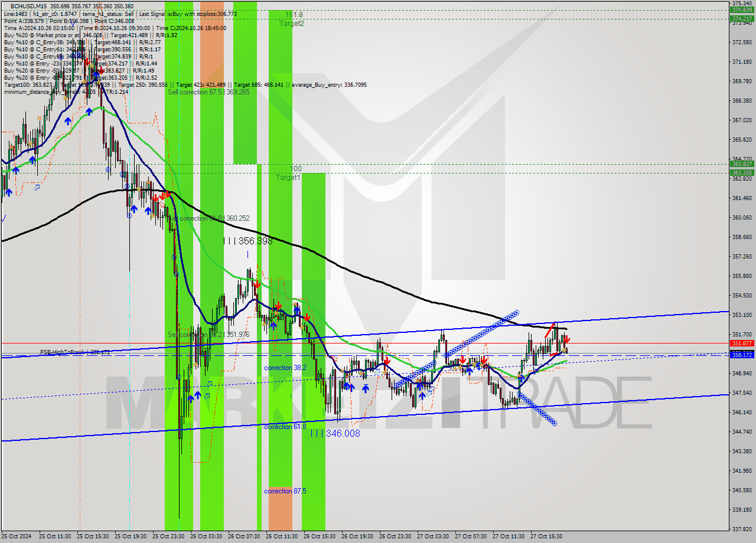Click the 337.820 price axis label
The width and height of the screenshot is (756, 543).
point(742,529)
